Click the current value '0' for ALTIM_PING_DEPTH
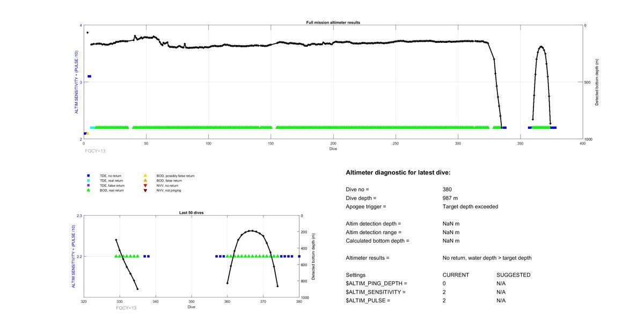The height and width of the screenshot is (334, 644). 444,284
